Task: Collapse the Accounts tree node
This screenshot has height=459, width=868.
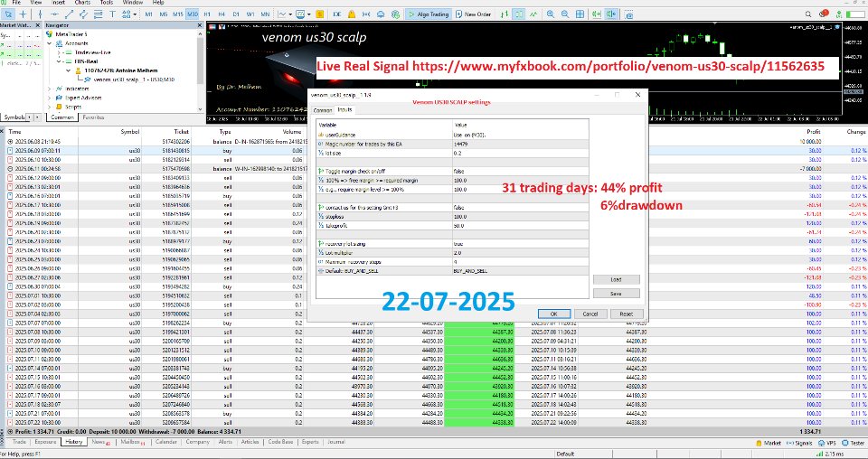Action: pos(50,43)
